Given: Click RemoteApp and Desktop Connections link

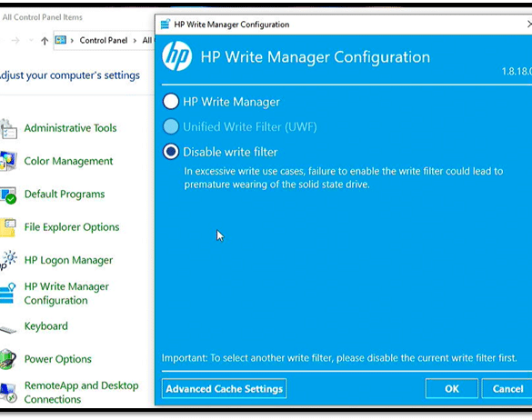Looking at the screenshot, I should 82,393.
